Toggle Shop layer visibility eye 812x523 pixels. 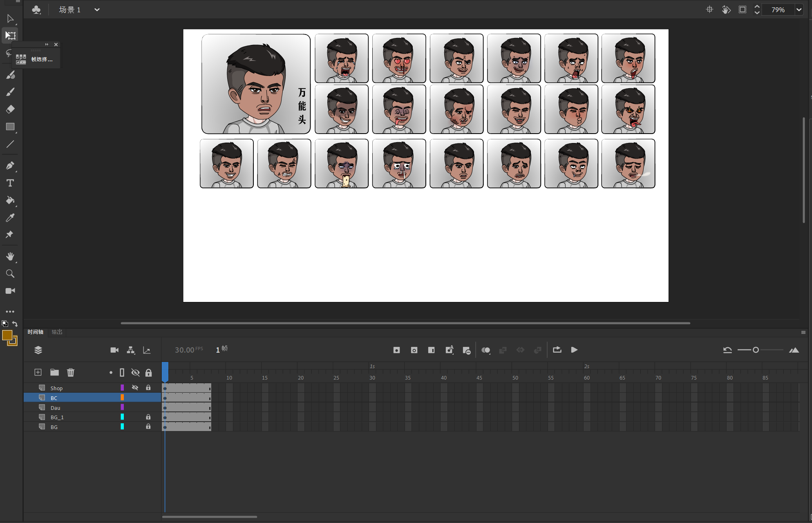[x=135, y=387]
